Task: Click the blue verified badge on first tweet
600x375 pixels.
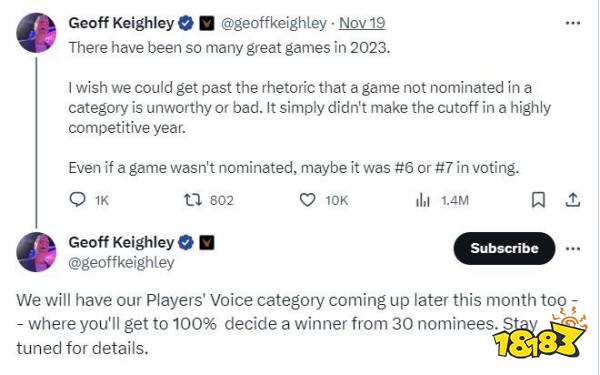Action: (186, 24)
